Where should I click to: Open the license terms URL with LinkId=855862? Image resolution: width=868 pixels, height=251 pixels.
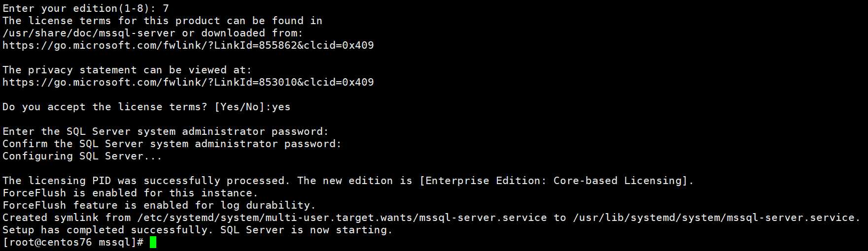(188, 45)
